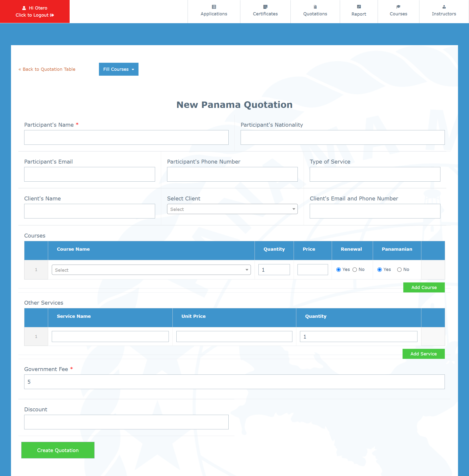Viewport: 469px width, 476px height.
Task: Open the Select Client dropdown
Action: point(232,209)
